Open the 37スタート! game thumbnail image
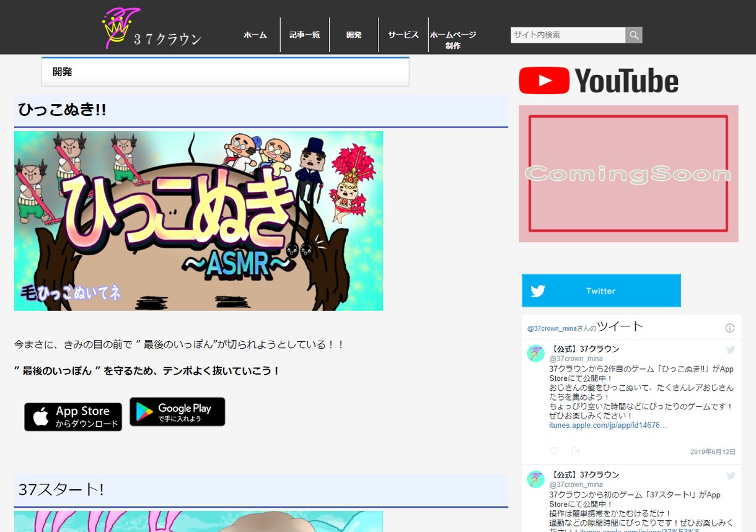Screen dimensions: 756x532 tap(198, 521)
